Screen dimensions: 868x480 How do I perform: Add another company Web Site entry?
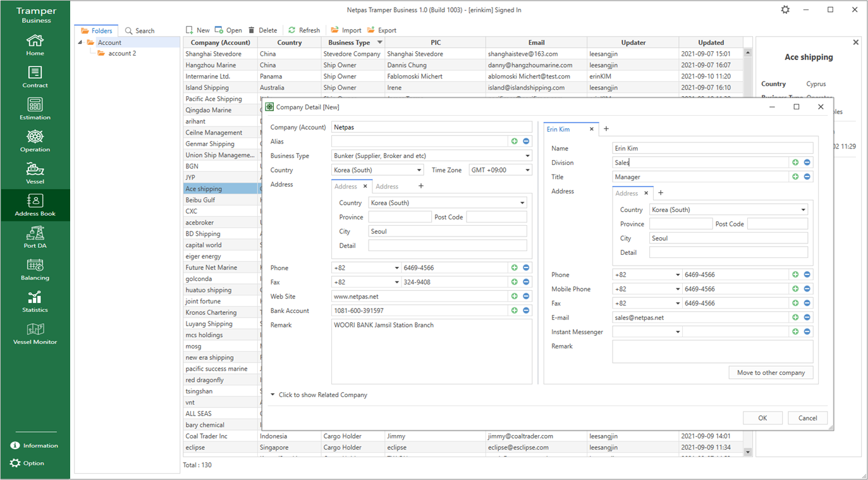(x=514, y=296)
